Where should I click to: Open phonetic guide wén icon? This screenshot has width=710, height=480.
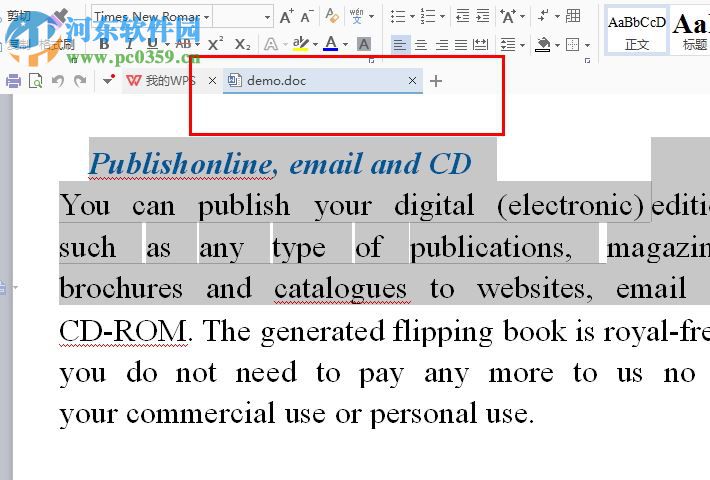click(x=356, y=16)
